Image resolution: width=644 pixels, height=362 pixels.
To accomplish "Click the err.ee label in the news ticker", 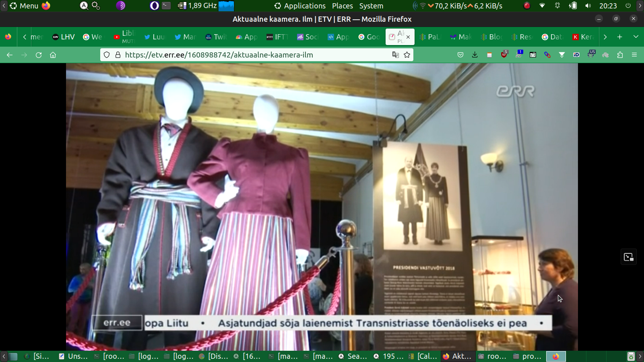I will 117,323.
